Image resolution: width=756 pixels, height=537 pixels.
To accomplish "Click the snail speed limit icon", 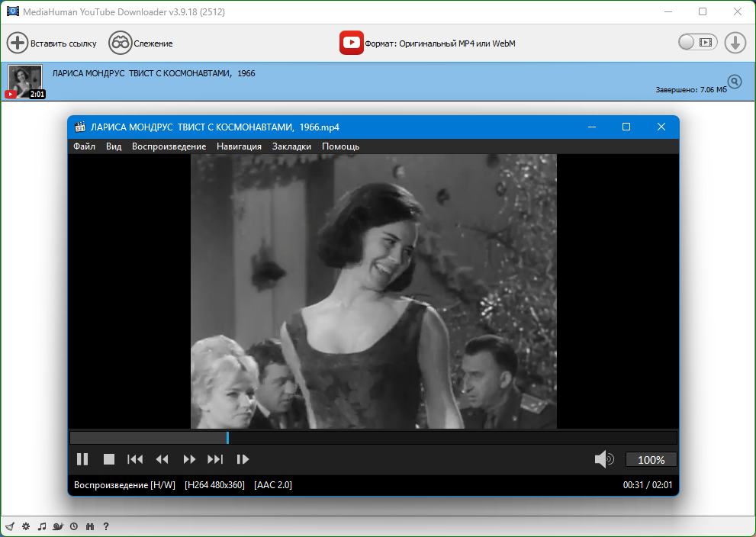I will pyautogui.click(x=58, y=526).
